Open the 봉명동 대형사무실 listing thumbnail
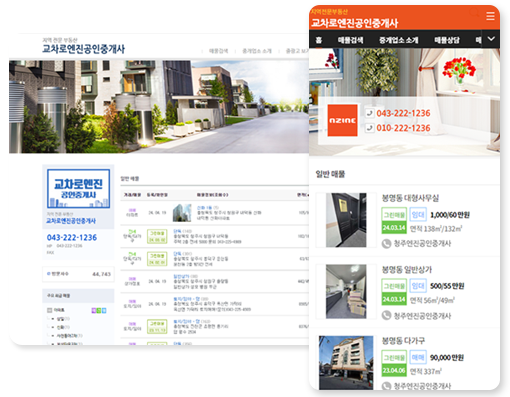The image size is (510, 397). [346, 220]
